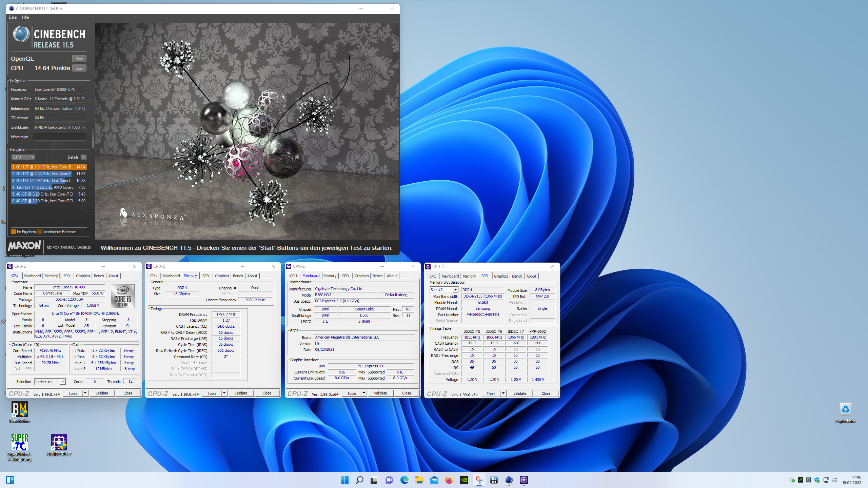
Task: Click Close in the CPU-Z Memory window
Action: 267,393
